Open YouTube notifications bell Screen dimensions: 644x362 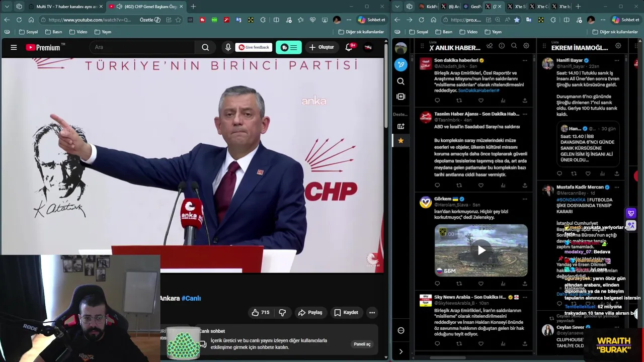(349, 47)
